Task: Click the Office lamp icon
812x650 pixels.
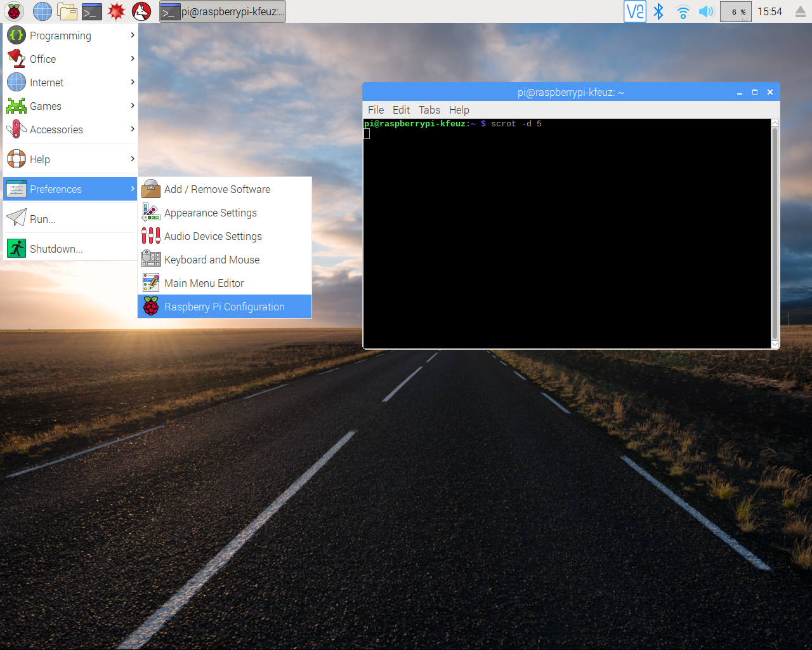Action: point(16,59)
